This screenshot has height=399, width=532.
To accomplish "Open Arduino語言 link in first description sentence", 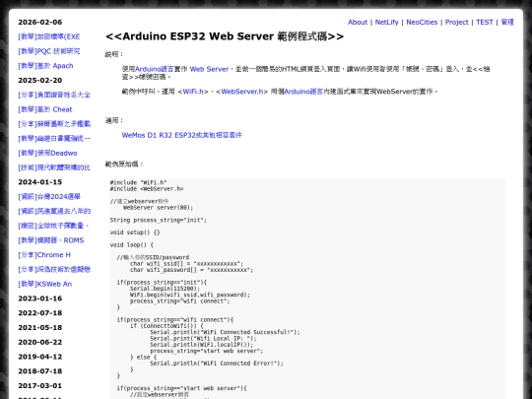I will [x=155, y=69].
